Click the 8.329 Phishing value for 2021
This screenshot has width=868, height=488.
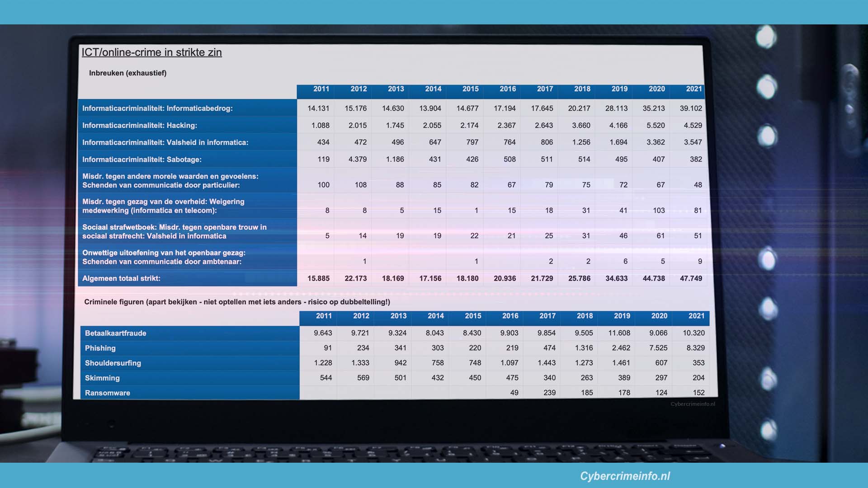pos(695,348)
